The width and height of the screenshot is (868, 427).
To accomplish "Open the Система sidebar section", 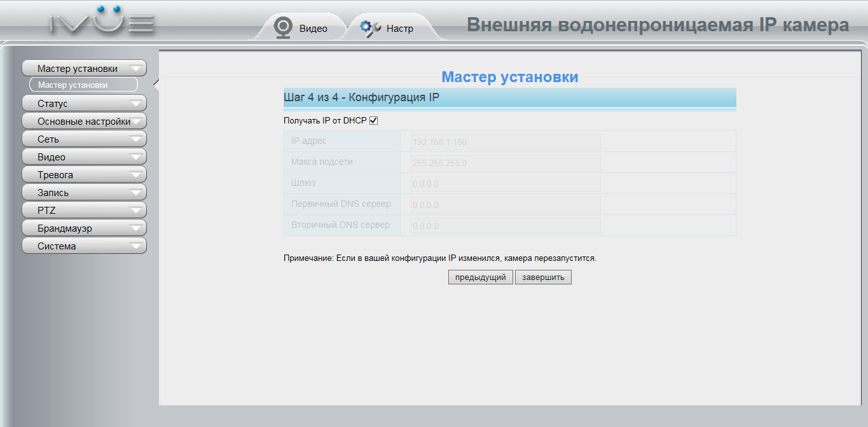I will [x=84, y=246].
